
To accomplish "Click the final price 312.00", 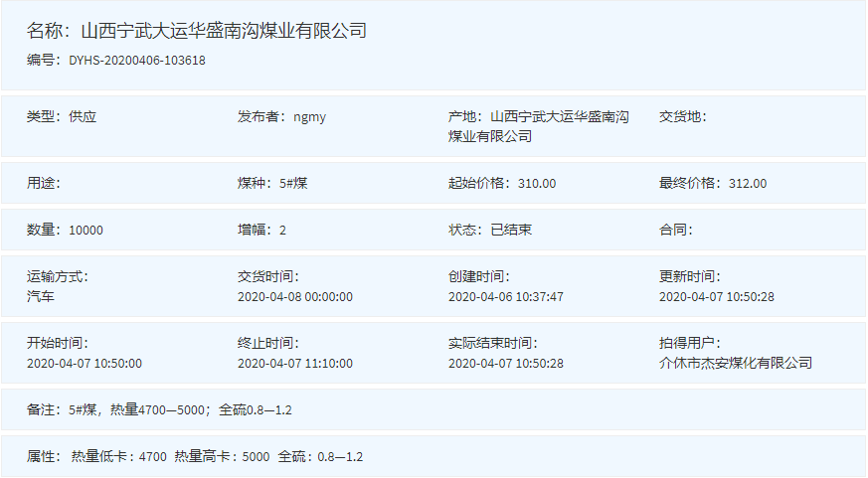I will point(748,184).
